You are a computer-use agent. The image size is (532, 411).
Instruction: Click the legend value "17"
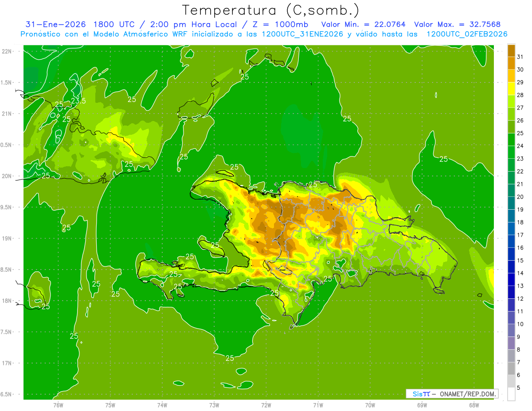(520, 235)
